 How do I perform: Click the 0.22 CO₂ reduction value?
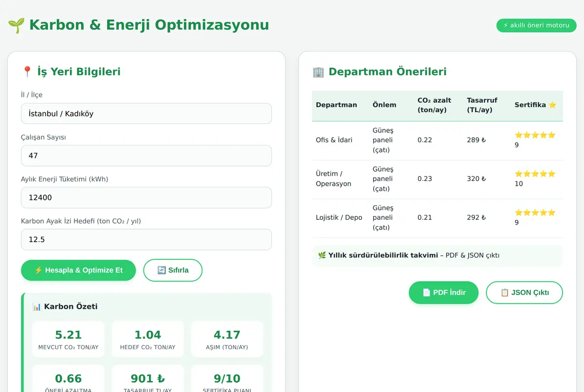(425, 140)
